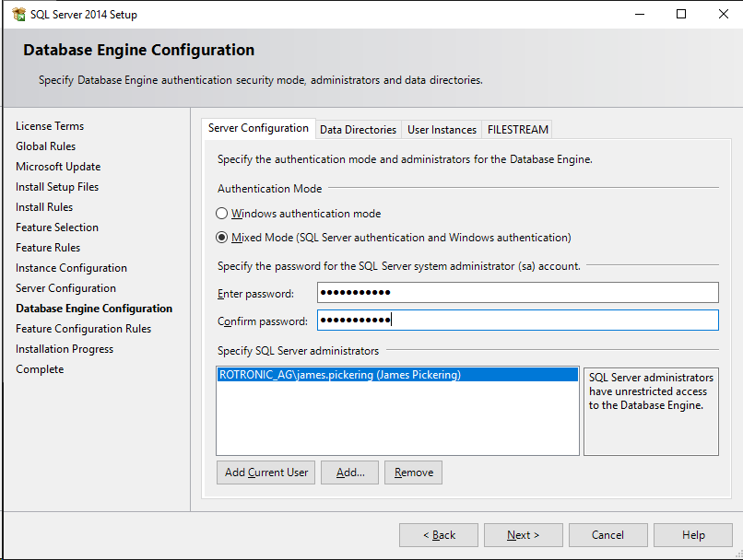Click Add Current User button

265,472
